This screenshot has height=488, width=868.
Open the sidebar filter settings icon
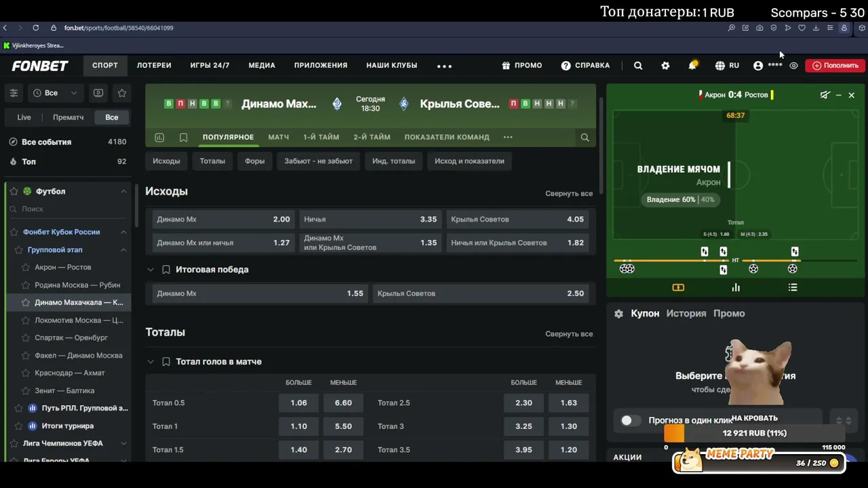point(14,93)
